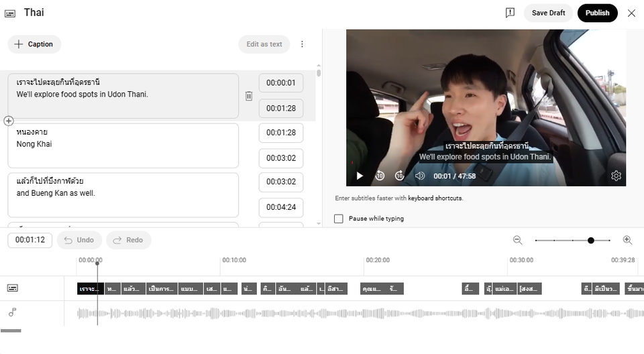The width and height of the screenshot is (644, 354).
Task: Select the timeline caption block 'แบบ...'
Action: point(191,289)
